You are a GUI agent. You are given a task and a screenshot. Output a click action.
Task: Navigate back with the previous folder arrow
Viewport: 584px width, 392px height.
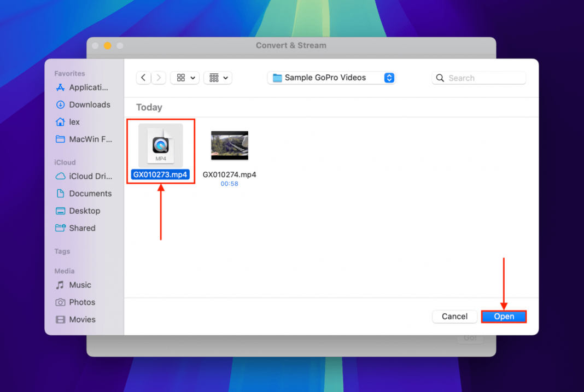[x=143, y=78]
